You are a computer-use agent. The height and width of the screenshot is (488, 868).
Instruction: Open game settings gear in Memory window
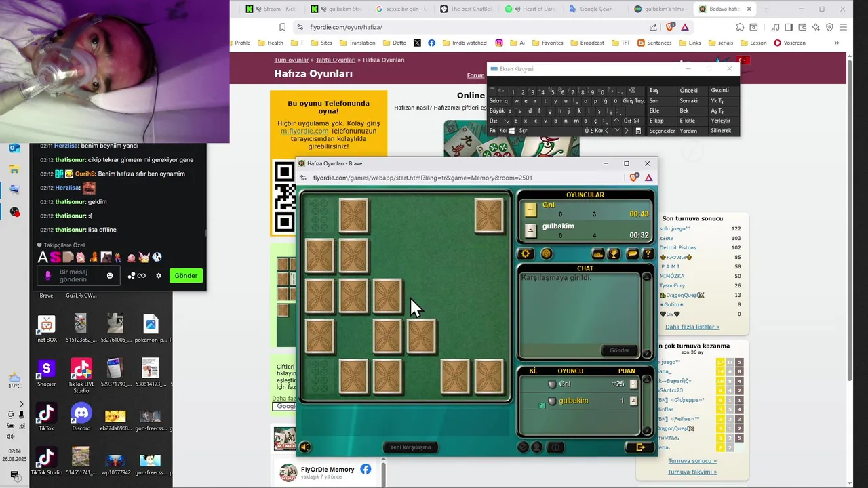click(x=526, y=253)
